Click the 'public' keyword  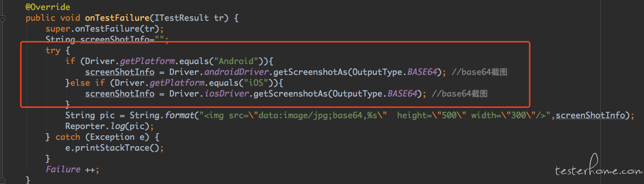coord(41,18)
